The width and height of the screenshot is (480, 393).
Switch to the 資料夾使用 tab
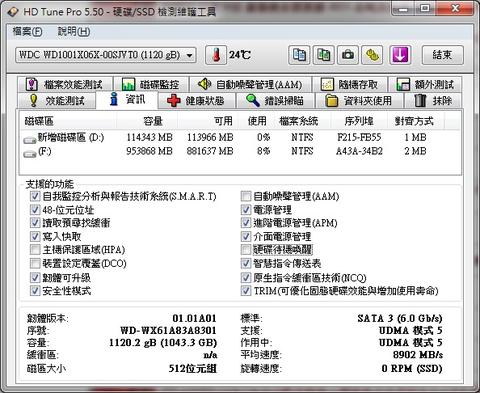point(359,101)
